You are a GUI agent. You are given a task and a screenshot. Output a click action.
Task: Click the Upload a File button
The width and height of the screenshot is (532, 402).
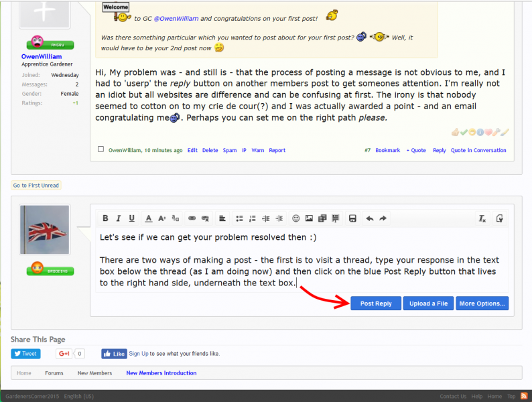point(428,304)
